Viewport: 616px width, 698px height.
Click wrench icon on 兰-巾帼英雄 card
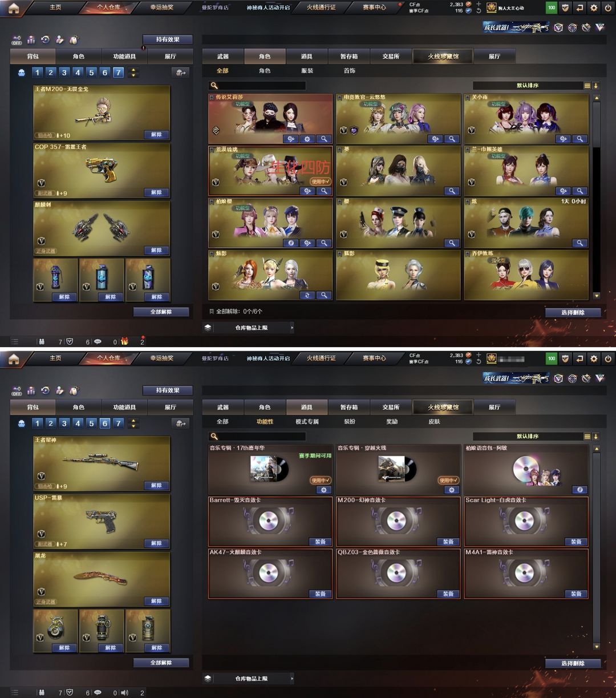point(563,191)
